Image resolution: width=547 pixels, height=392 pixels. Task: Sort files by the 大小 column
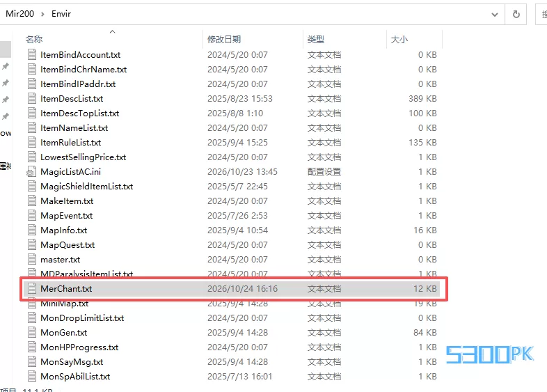(x=399, y=40)
